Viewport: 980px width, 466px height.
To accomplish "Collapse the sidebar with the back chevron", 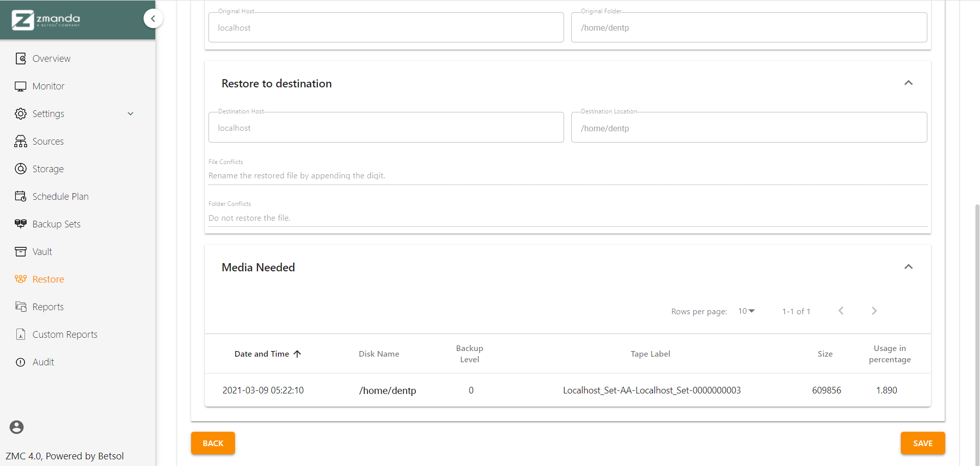I will coord(153,18).
